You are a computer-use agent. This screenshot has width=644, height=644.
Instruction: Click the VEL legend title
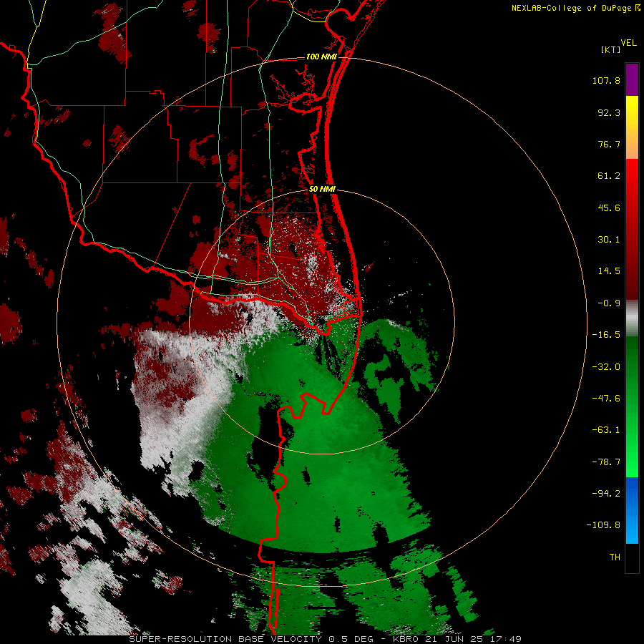(629, 43)
